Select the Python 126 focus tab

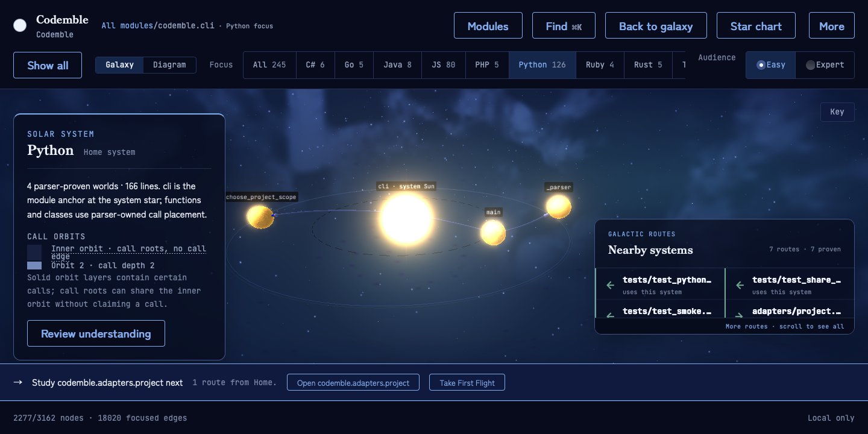point(542,65)
